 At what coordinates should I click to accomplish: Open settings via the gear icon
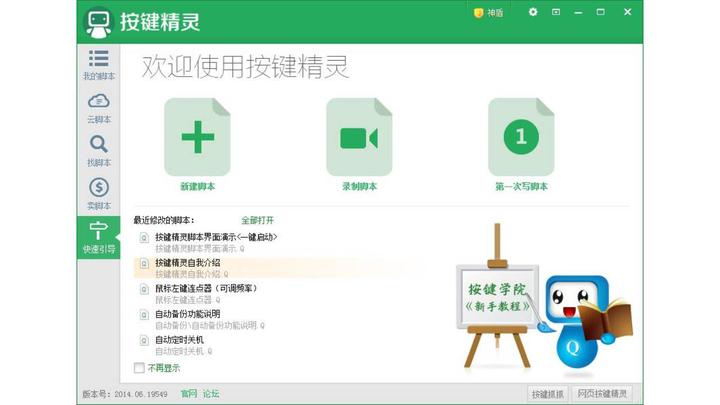(x=533, y=12)
